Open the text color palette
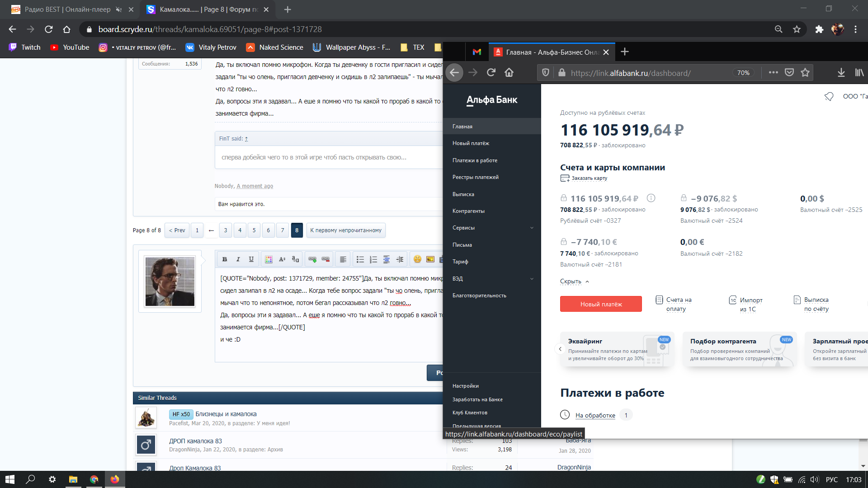Image resolution: width=868 pixels, height=488 pixels. [269, 259]
